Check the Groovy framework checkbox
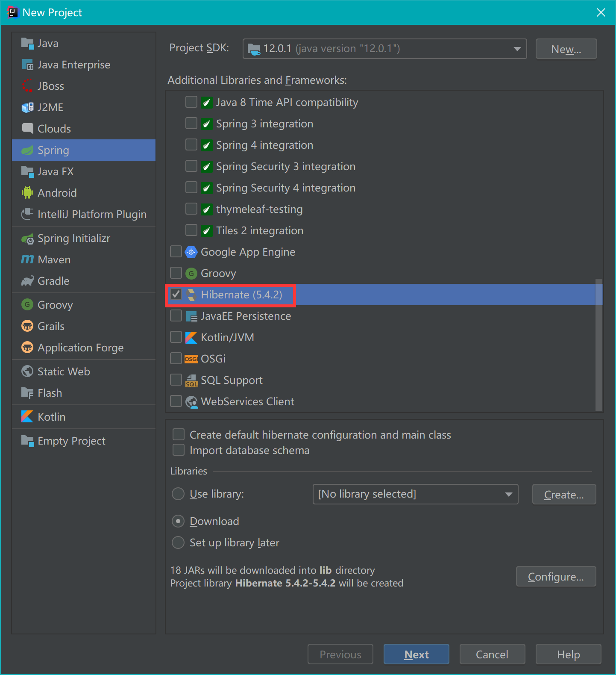 176,273
